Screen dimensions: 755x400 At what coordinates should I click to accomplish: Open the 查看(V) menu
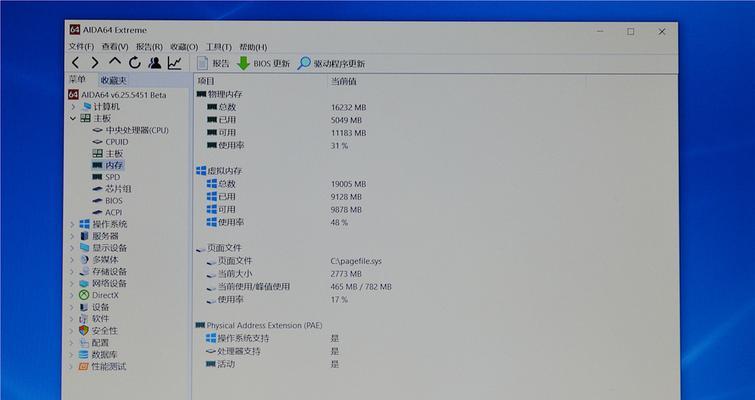(x=115, y=47)
